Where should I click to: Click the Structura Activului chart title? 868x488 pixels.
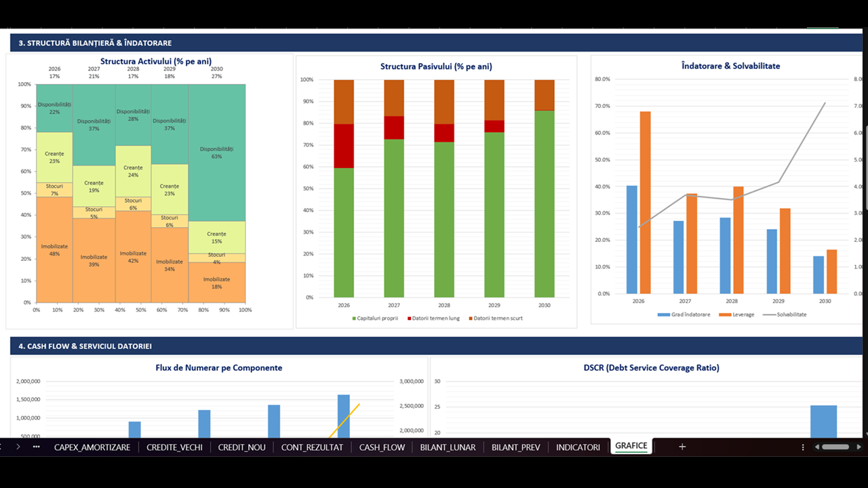tap(156, 61)
